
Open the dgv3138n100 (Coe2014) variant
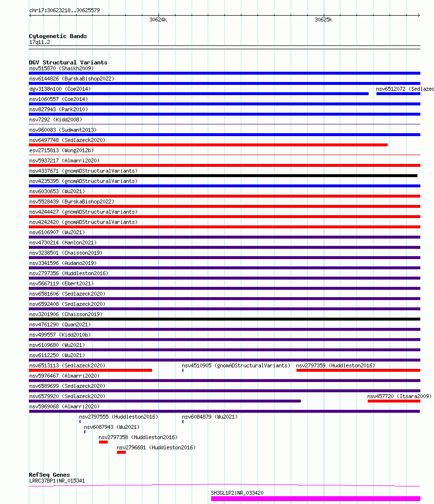[x=60, y=89]
